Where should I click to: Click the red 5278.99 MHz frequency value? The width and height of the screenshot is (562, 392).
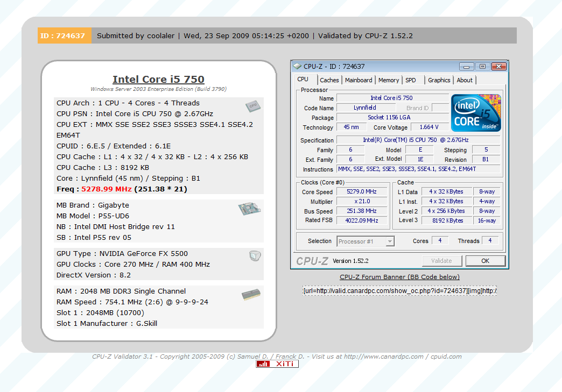pyautogui.click(x=107, y=189)
